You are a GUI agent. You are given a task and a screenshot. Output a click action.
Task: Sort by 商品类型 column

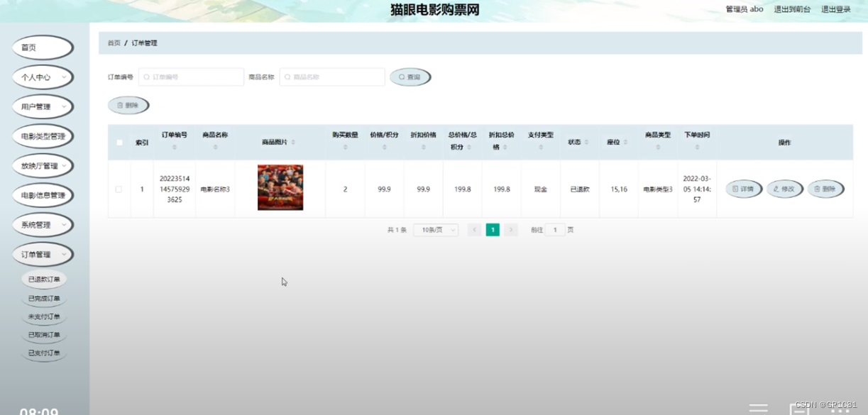tap(658, 148)
